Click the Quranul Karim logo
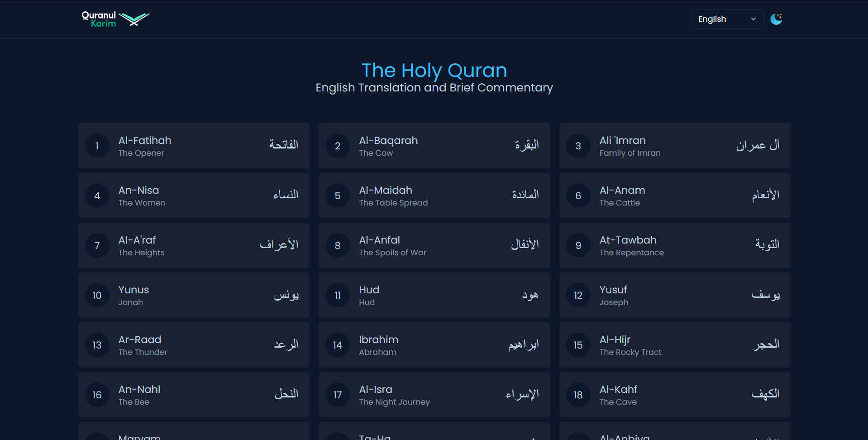 tap(115, 19)
